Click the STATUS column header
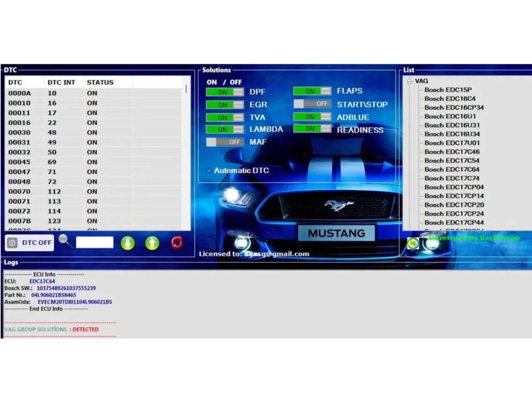Screen dimensions: 532x399 coord(108,82)
